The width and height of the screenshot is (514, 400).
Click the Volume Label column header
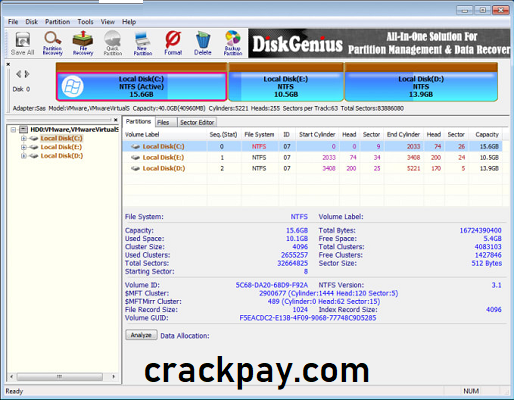(x=165, y=135)
